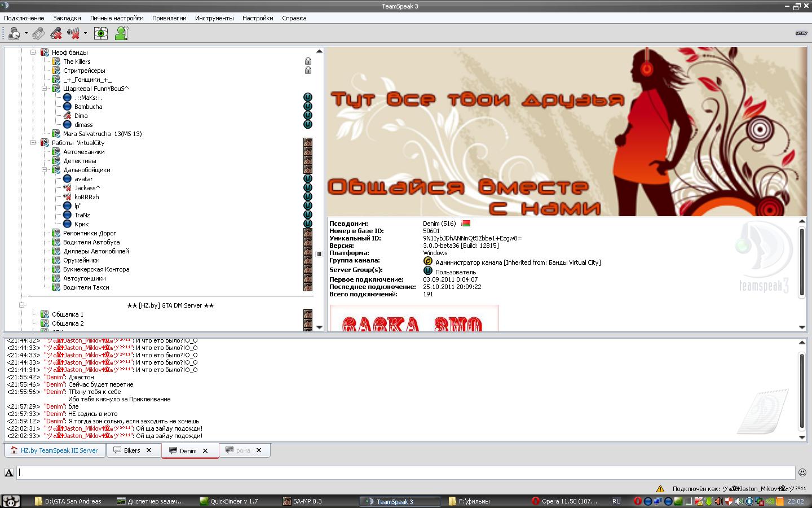Select user Крик in channel tree

point(82,224)
